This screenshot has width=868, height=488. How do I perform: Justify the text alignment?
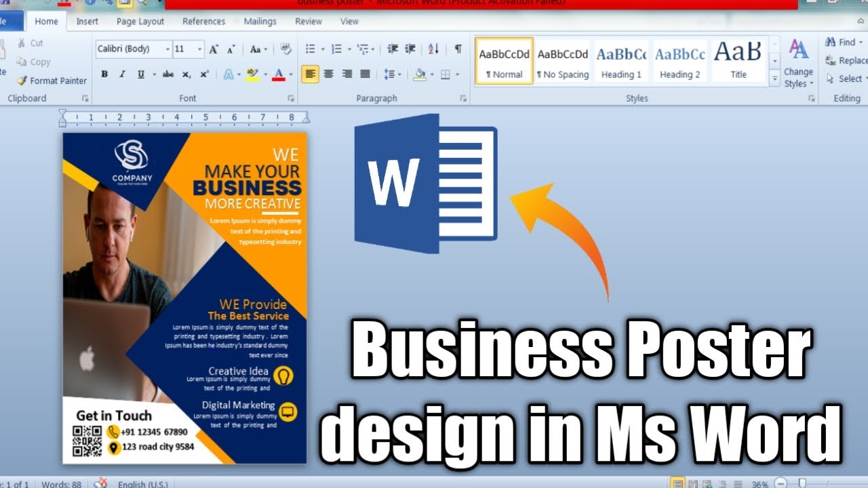pos(365,74)
